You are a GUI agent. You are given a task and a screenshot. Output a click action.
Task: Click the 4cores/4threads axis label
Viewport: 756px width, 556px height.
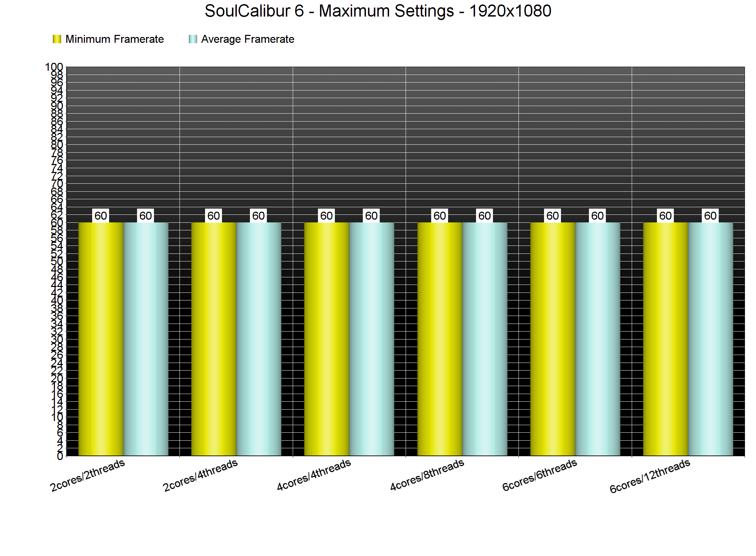coord(314,475)
